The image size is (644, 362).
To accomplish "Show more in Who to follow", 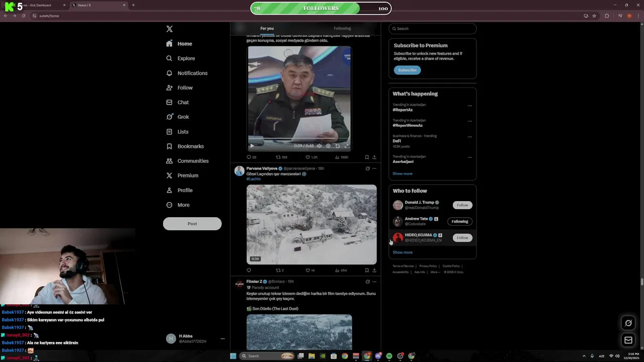I will click(403, 252).
